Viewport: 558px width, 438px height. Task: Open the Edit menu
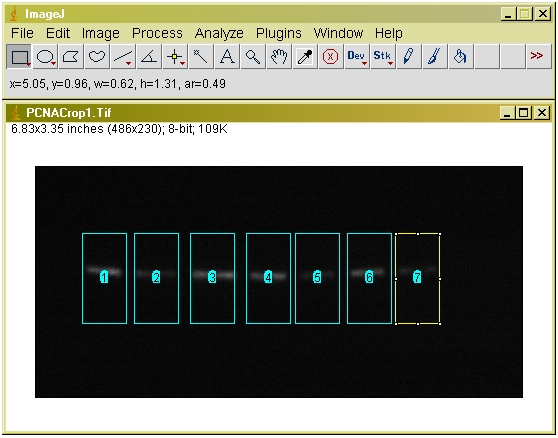point(58,33)
